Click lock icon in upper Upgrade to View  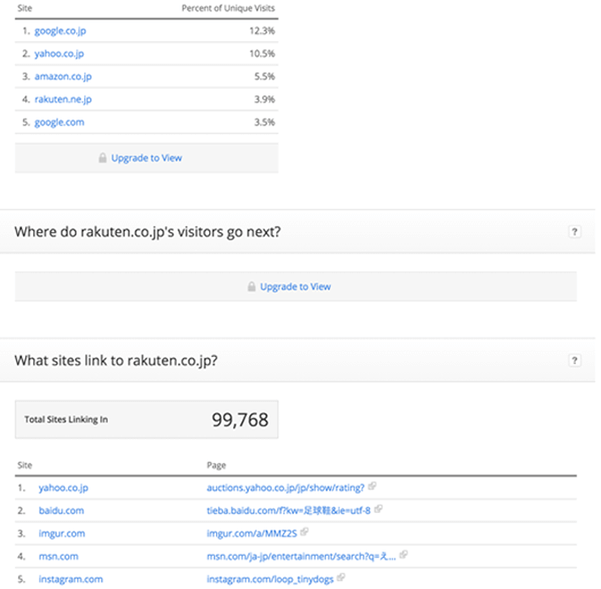[102, 158]
